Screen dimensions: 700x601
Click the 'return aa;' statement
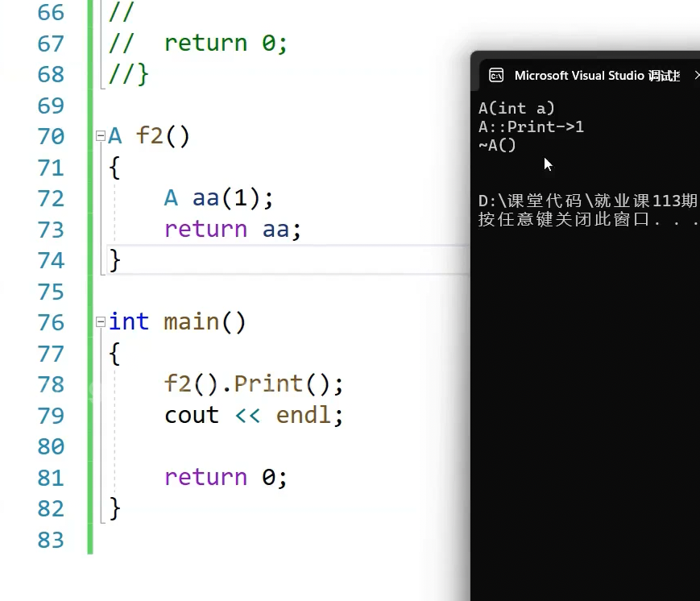(x=233, y=229)
